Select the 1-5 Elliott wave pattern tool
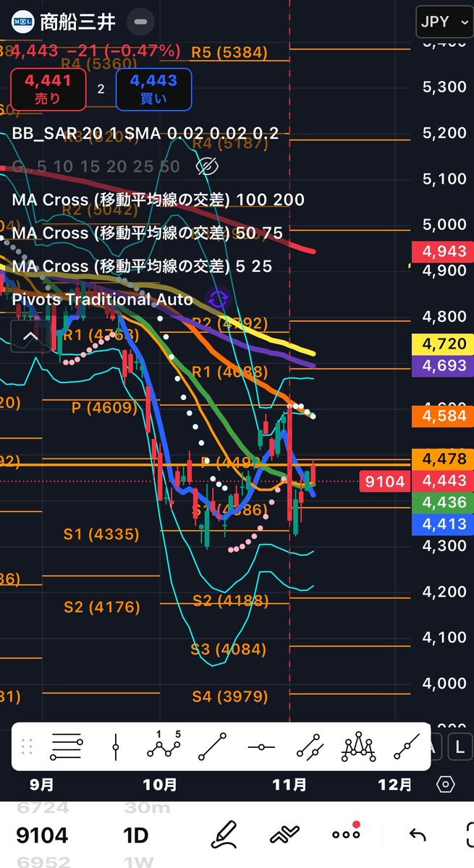 pos(164,745)
